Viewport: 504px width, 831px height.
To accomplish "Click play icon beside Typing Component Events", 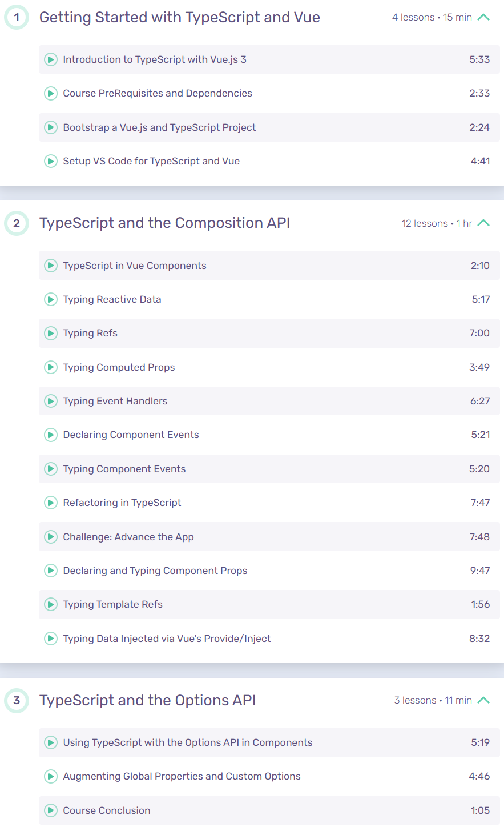I will click(x=51, y=469).
